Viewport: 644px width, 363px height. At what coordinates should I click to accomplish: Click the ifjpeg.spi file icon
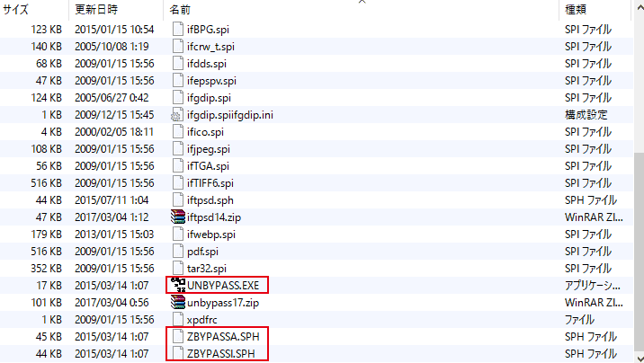pyautogui.click(x=178, y=149)
